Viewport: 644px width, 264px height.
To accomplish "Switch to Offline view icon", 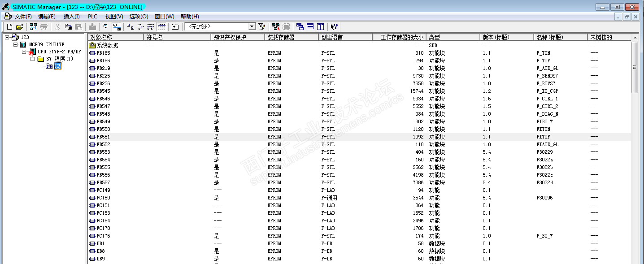I will click(105, 27).
